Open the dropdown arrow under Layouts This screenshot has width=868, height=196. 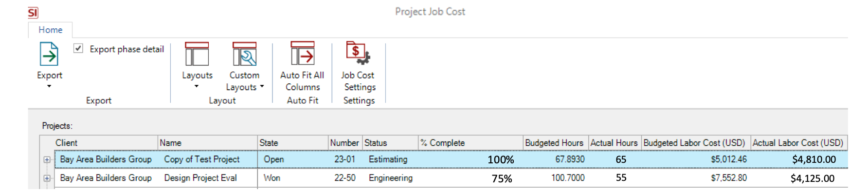[x=197, y=86]
